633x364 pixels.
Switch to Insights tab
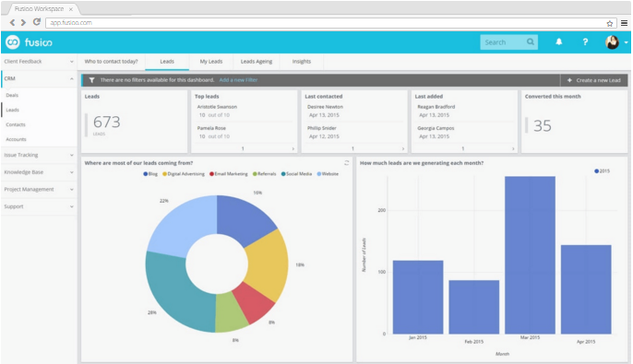[302, 61]
